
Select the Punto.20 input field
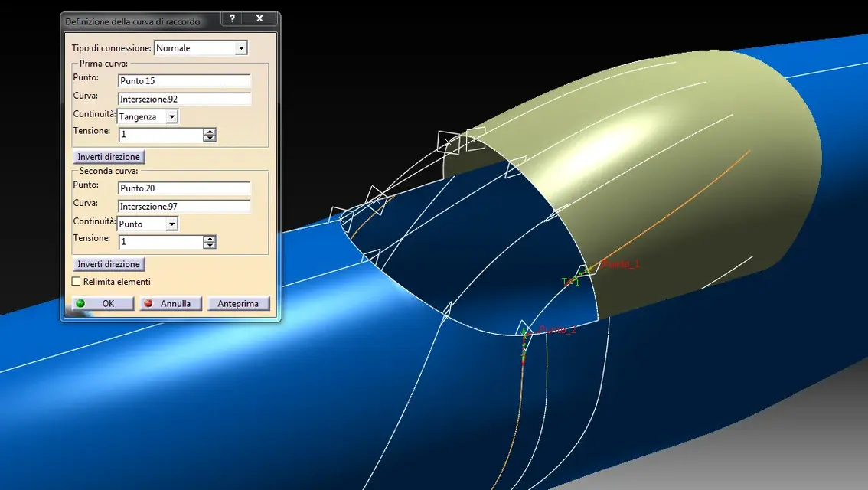184,188
